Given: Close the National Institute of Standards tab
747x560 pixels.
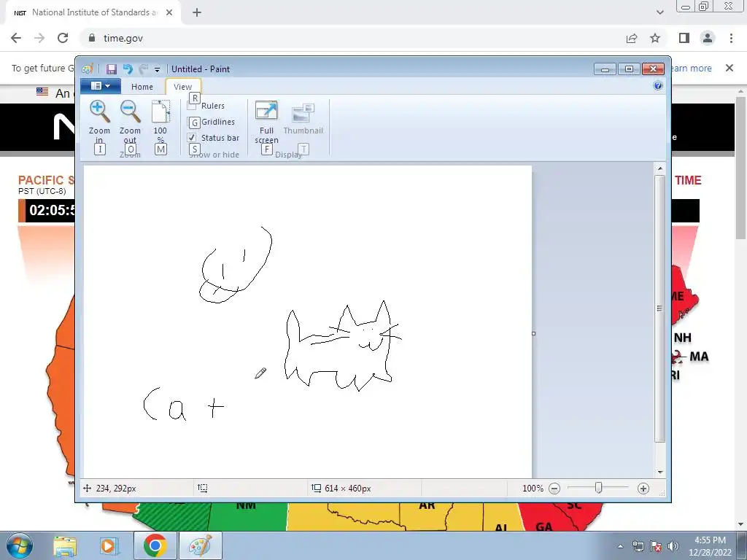Looking at the screenshot, I should [169, 13].
